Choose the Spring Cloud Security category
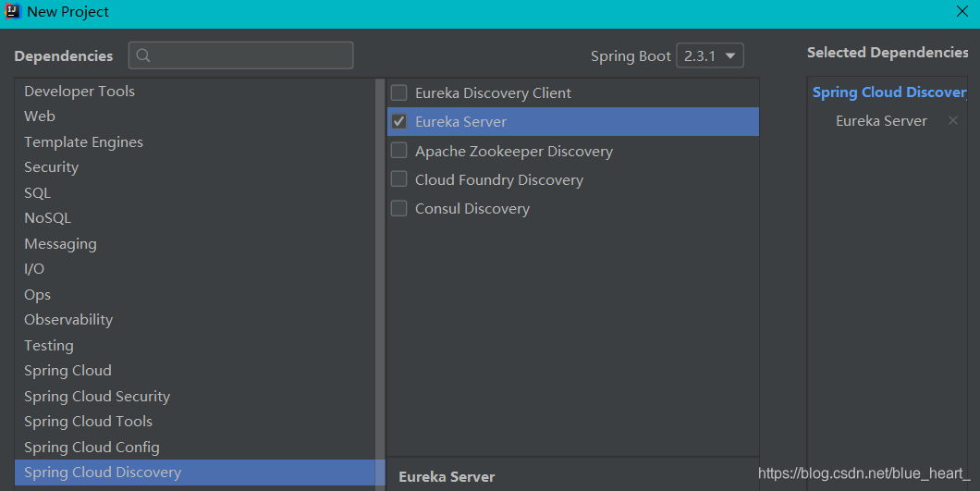980x491 pixels. point(195,396)
